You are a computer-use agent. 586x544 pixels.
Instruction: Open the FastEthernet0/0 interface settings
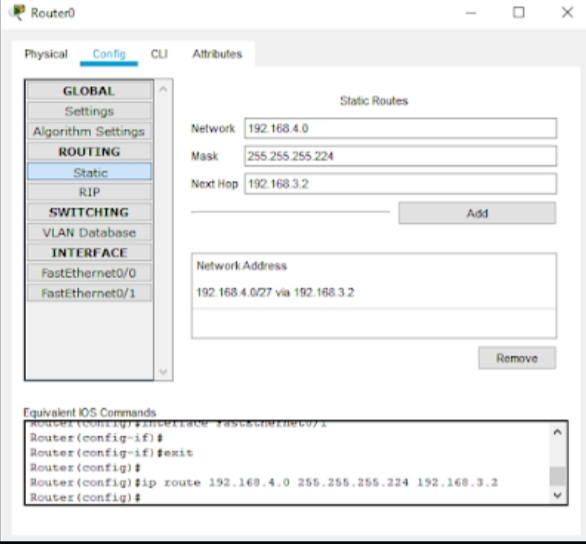pyautogui.click(x=89, y=273)
